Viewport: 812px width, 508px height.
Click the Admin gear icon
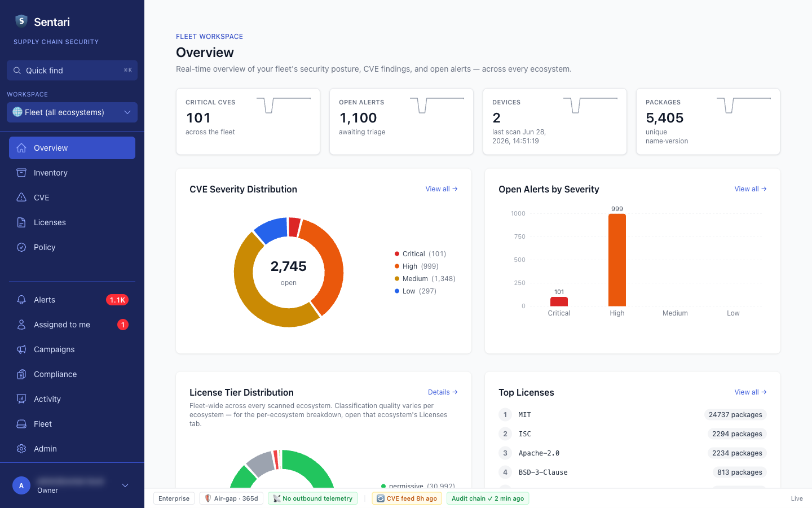coord(21,449)
